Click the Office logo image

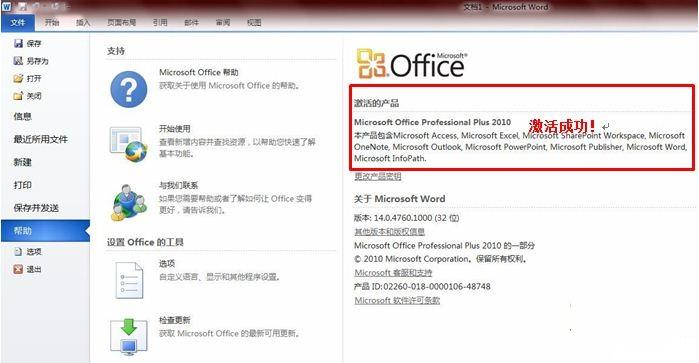coord(411,64)
